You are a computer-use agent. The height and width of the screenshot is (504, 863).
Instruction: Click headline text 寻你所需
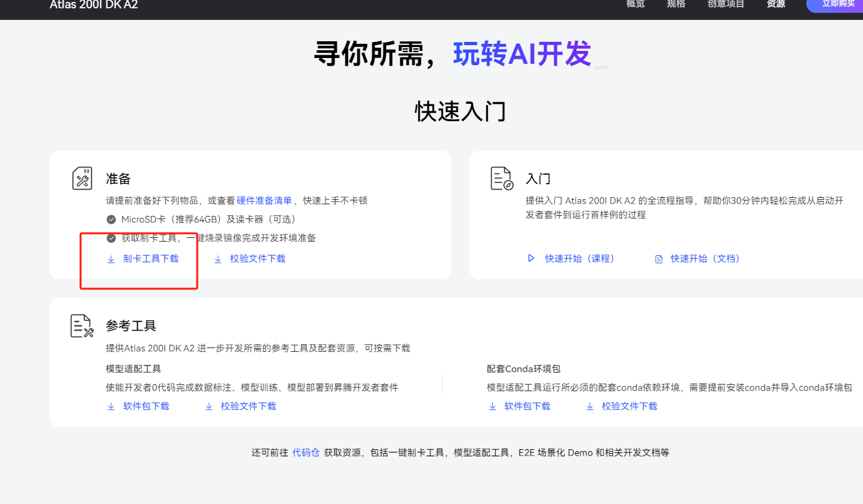coord(369,54)
